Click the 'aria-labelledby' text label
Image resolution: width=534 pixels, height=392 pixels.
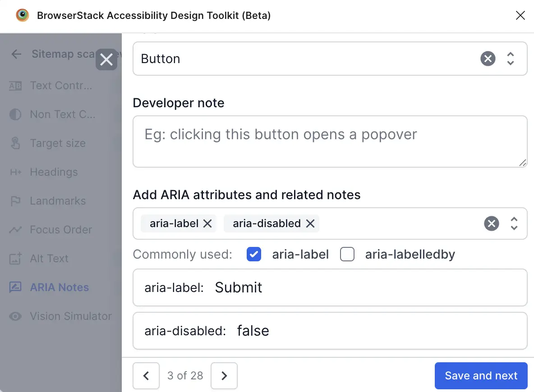[410, 254]
